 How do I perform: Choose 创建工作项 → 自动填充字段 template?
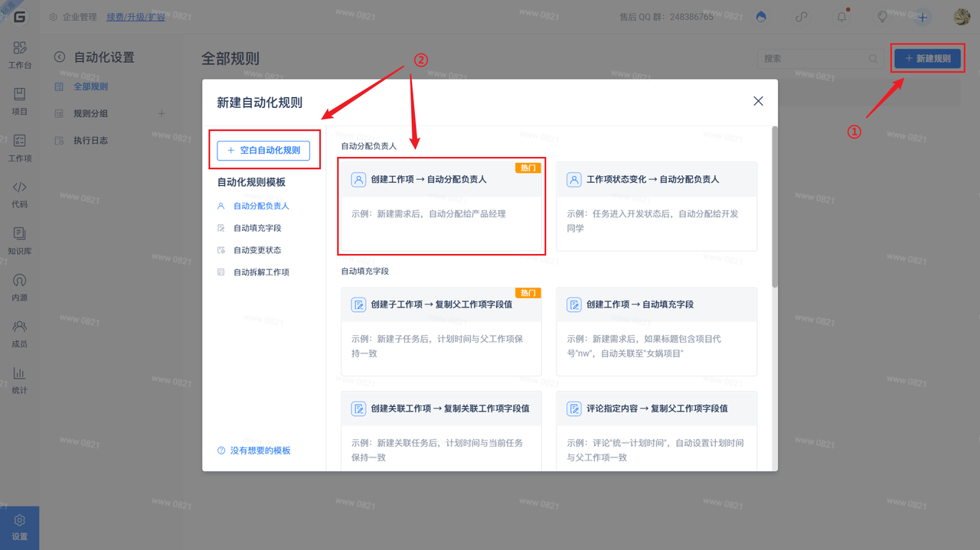pyautogui.click(x=657, y=331)
